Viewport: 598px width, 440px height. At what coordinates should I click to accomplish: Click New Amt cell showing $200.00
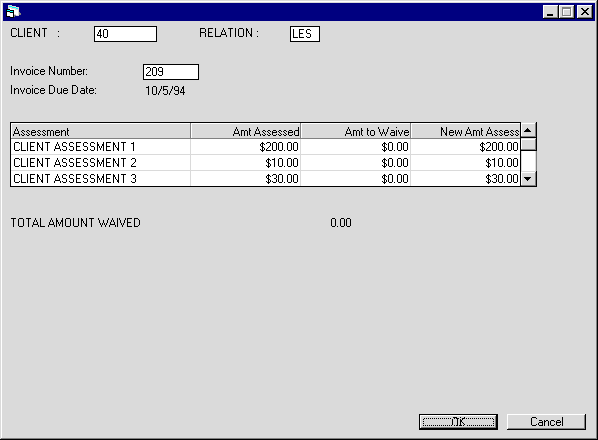click(x=466, y=147)
